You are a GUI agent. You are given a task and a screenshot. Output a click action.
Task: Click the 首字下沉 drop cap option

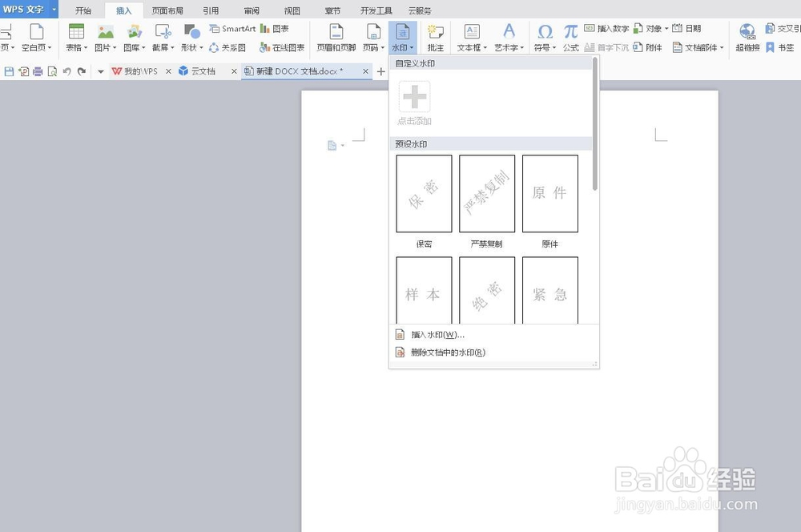coord(606,47)
